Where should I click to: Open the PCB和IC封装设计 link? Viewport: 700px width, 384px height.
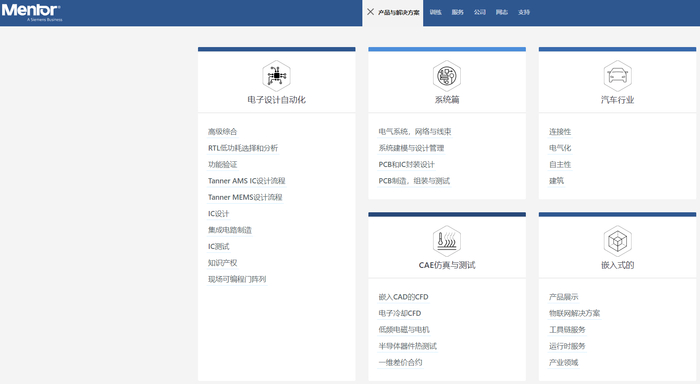(x=406, y=165)
